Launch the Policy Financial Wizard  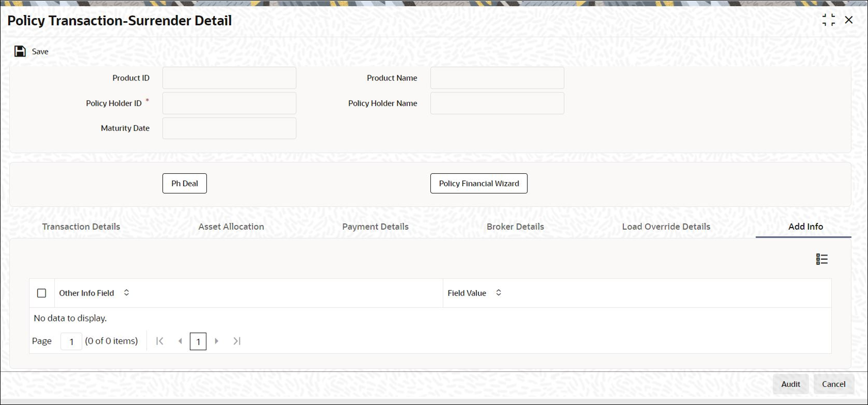coord(479,184)
